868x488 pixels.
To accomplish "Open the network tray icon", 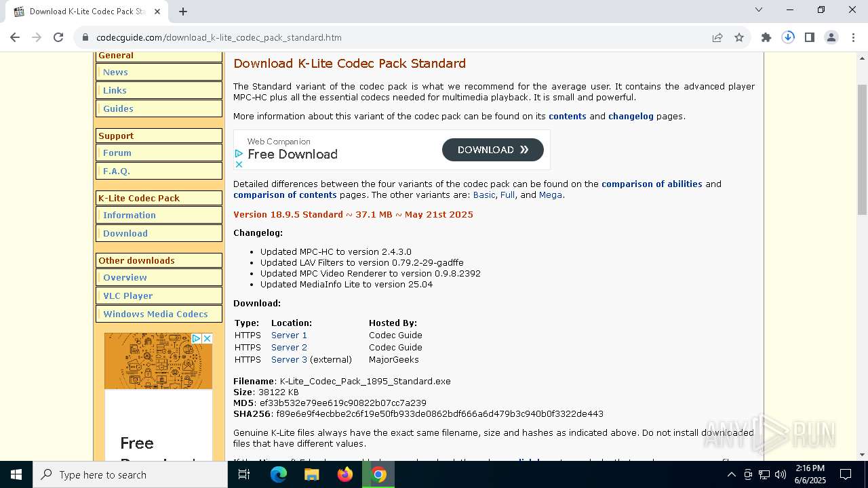I will pyautogui.click(x=764, y=474).
